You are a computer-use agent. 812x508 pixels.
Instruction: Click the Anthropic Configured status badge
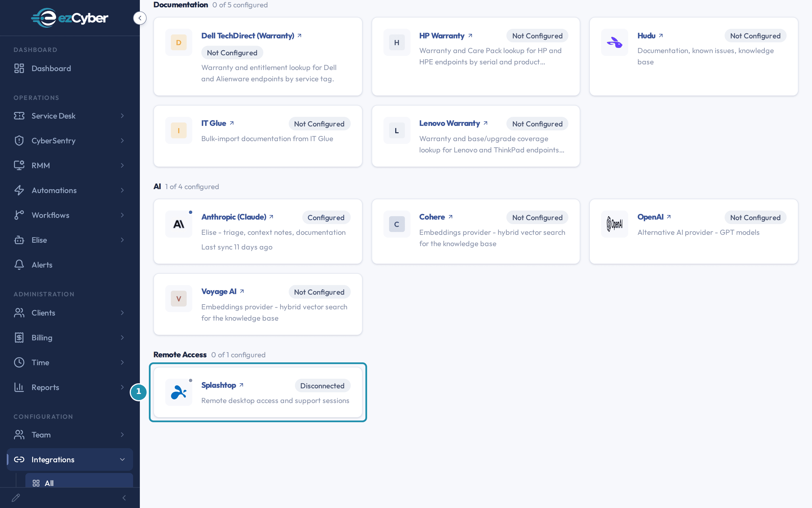pos(326,218)
